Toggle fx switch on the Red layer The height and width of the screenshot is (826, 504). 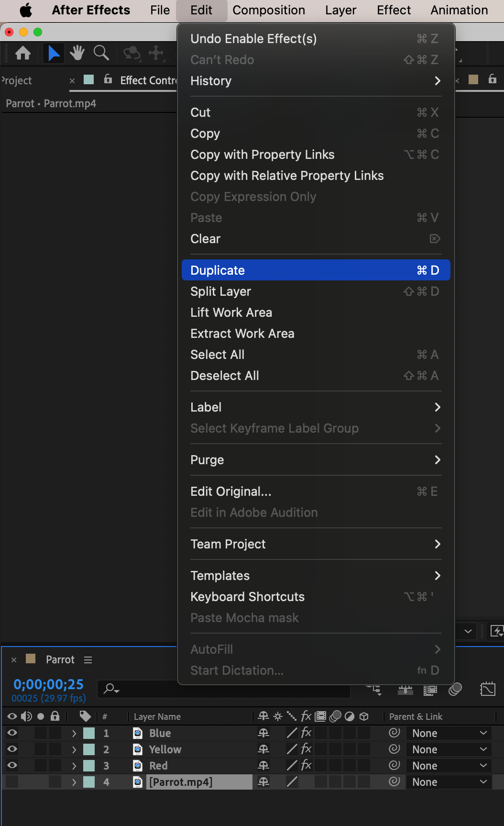coord(307,765)
